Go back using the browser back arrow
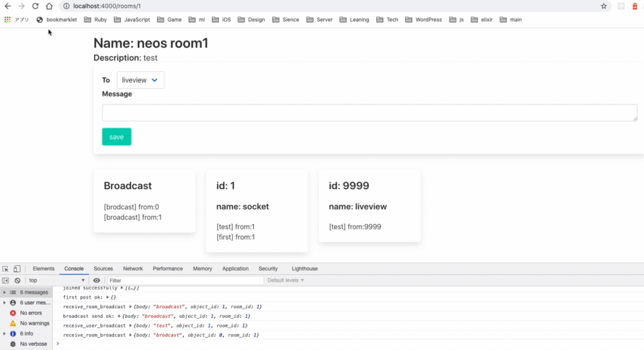The height and width of the screenshot is (350, 644). (8, 6)
